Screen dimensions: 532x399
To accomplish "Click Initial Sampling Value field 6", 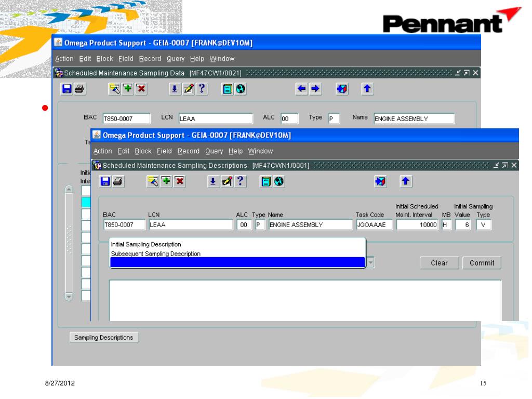I will click(463, 224).
